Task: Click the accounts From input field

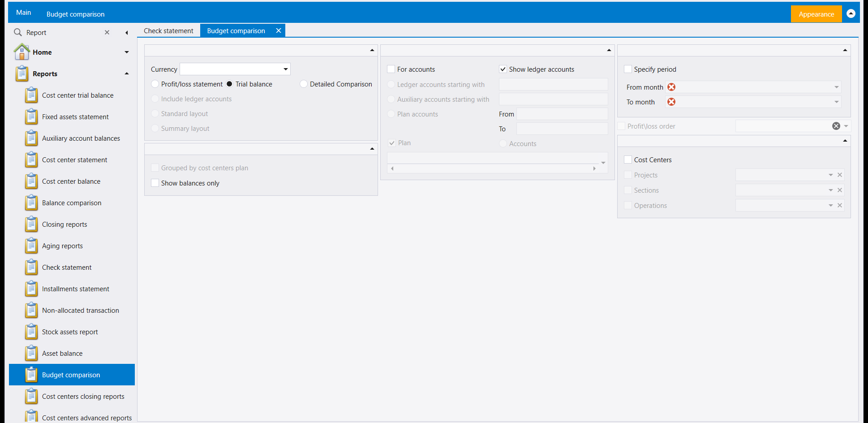Action: (562, 114)
